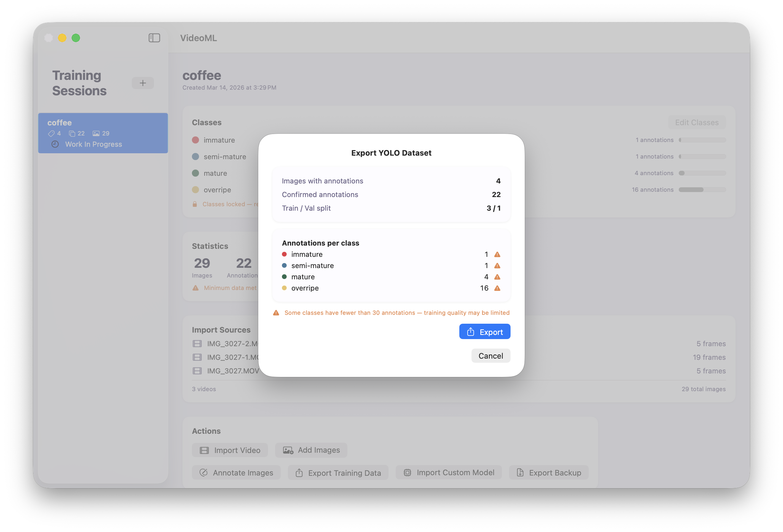Create a new training session with plus icon
The height and width of the screenshot is (532, 783).
click(x=142, y=83)
